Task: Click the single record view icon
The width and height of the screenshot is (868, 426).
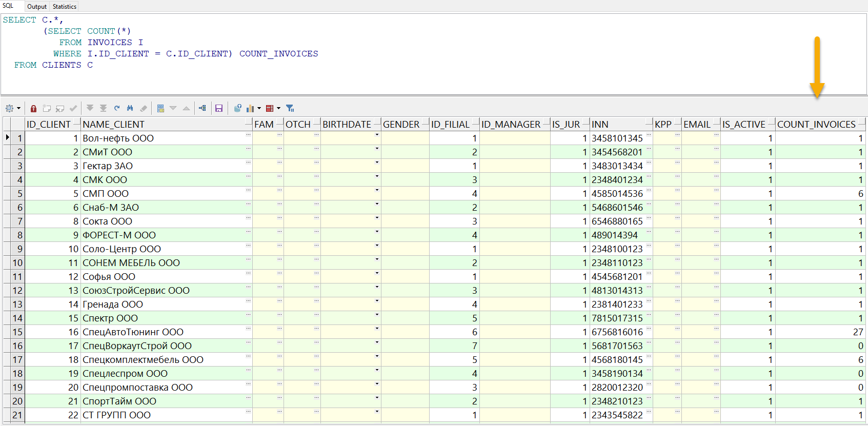Action: [x=160, y=108]
